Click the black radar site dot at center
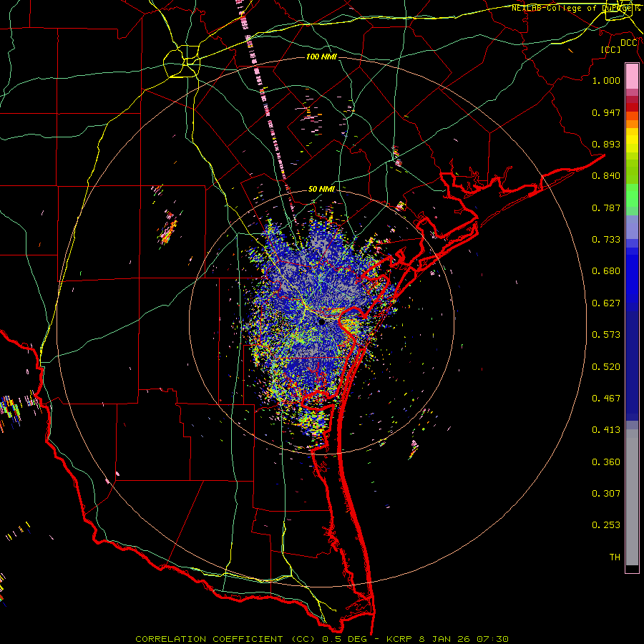 pyautogui.click(x=322, y=323)
